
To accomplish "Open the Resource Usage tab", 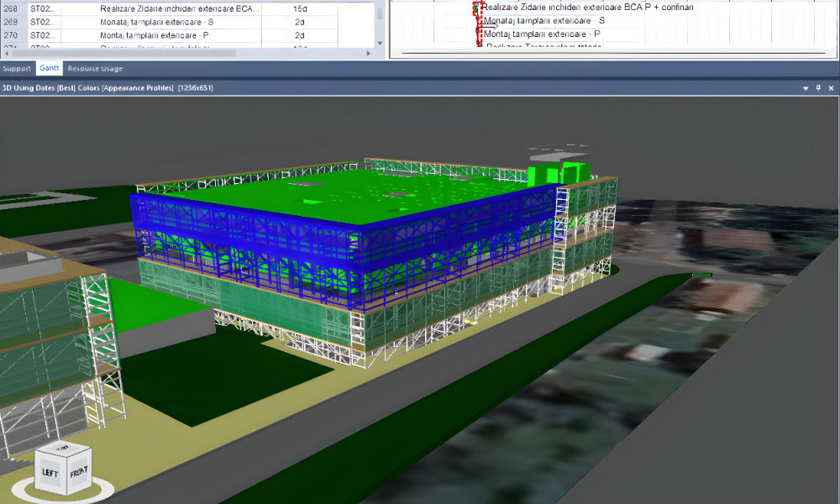I will pyautogui.click(x=95, y=68).
